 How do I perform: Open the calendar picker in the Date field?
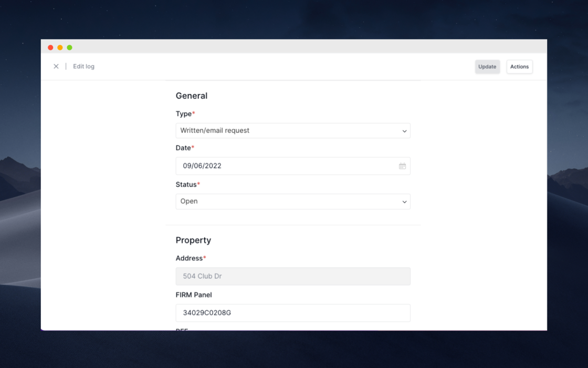(x=402, y=166)
